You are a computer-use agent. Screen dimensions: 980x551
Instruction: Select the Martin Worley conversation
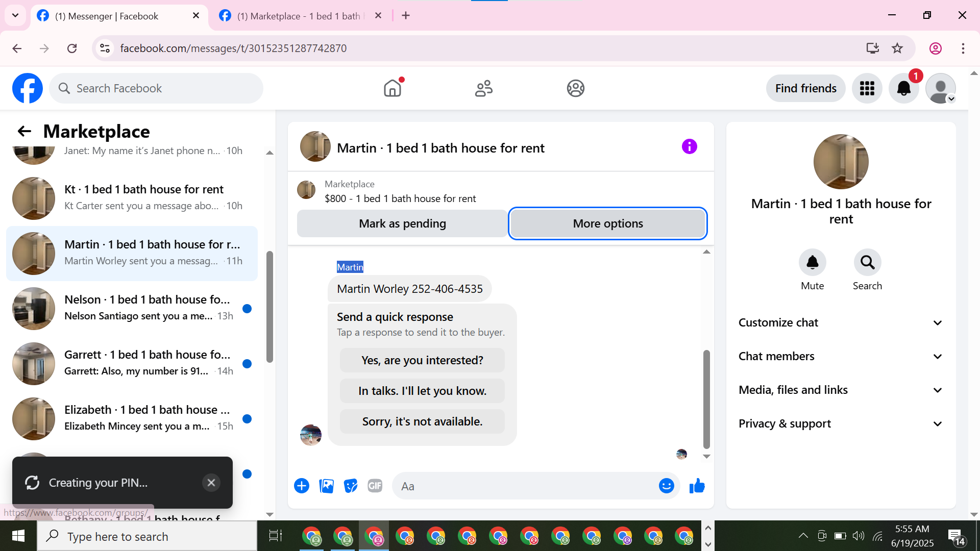[x=132, y=253]
